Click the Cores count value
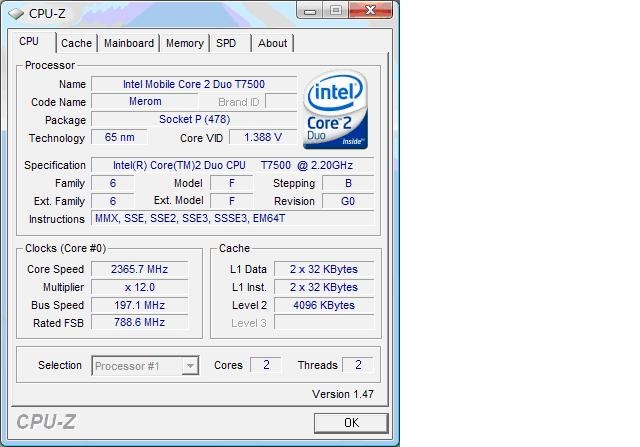640x447 pixels. click(x=266, y=365)
